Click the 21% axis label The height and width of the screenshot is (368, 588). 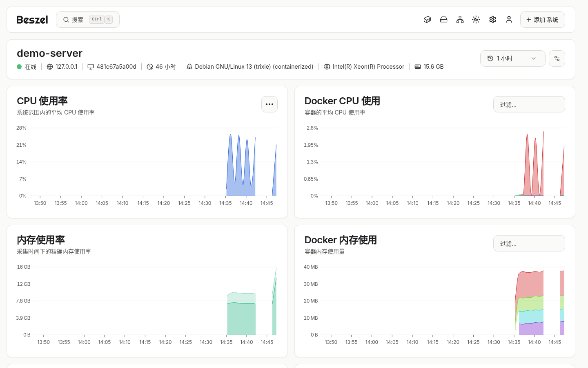coord(21,145)
